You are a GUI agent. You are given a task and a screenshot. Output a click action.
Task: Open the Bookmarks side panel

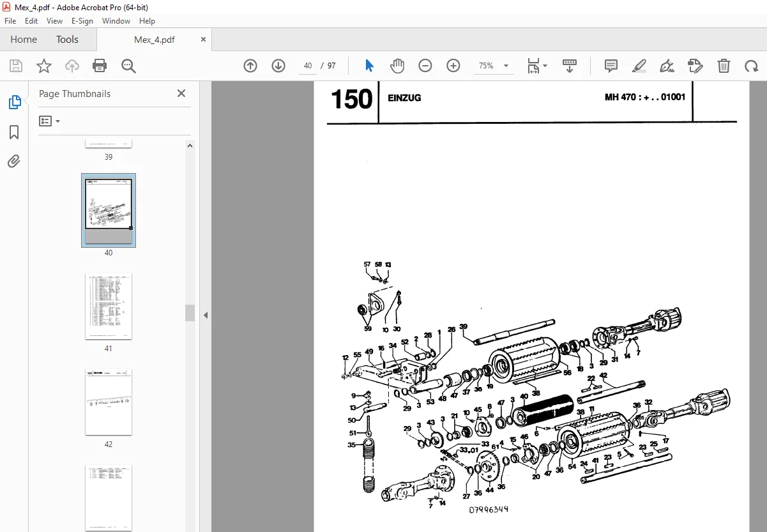click(14, 132)
